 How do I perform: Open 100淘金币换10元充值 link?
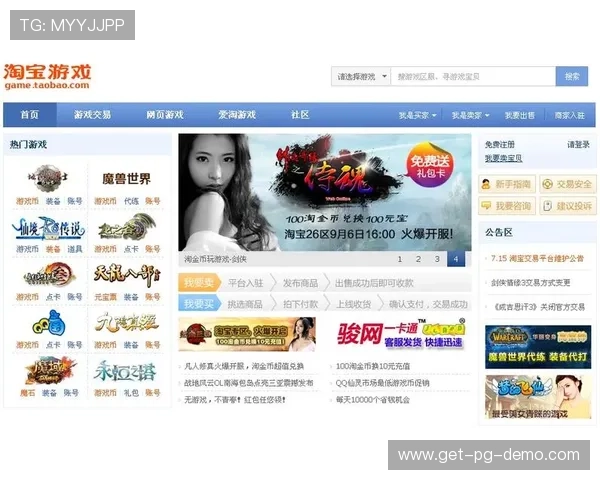373,366
